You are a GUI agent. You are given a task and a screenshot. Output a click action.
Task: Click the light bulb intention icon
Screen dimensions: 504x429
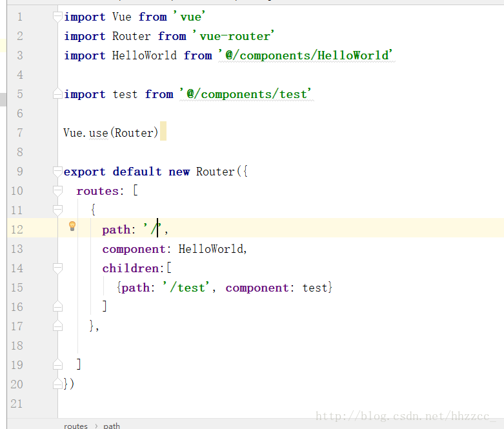coord(72,226)
